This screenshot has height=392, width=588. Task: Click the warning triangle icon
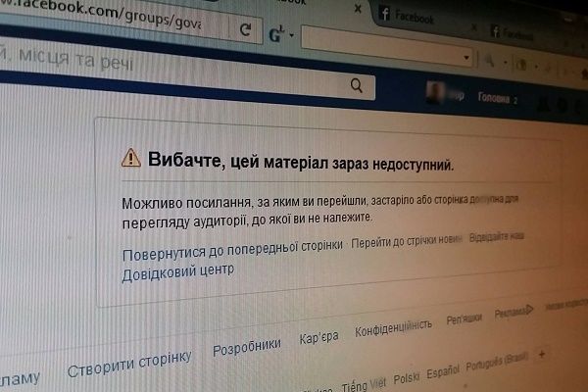pos(131,158)
